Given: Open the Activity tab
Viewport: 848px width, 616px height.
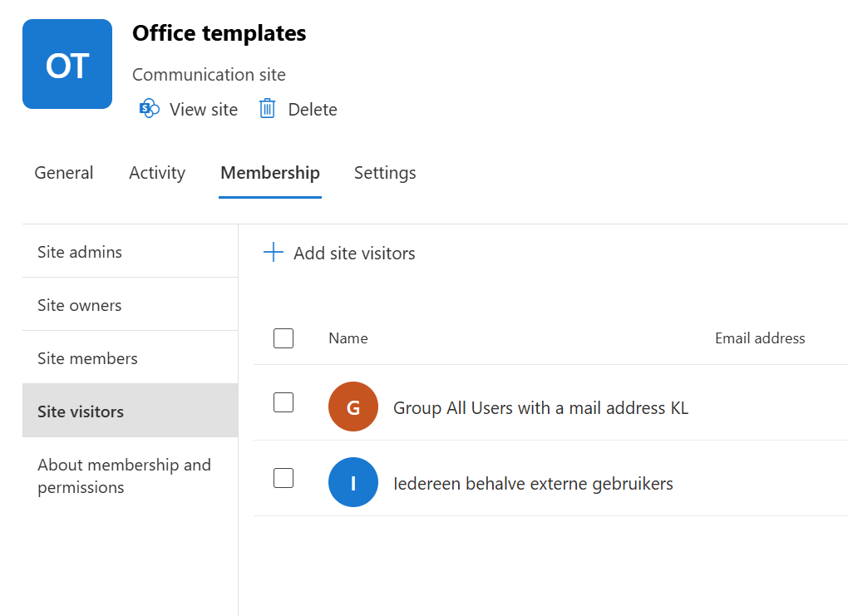Looking at the screenshot, I should tap(157, 173).
